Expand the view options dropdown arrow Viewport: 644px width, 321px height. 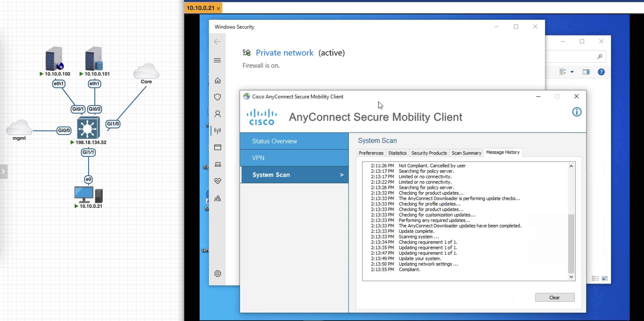(x=572, y=72)
